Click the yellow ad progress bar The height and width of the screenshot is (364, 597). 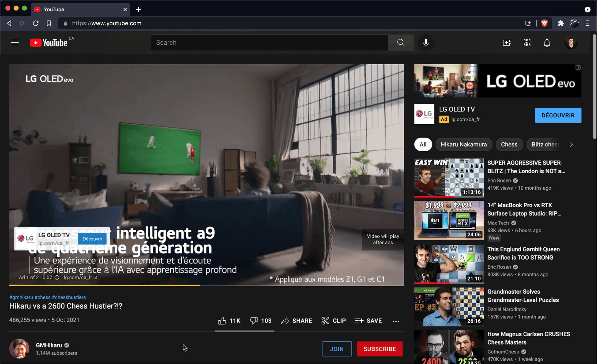click(104, 285)
